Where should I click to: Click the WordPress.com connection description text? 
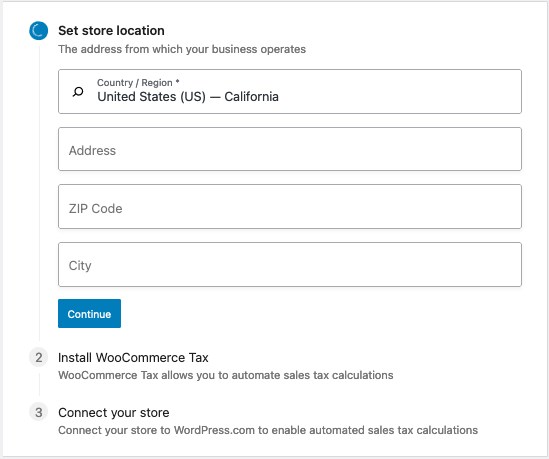pyautogui.click(x=268, y=430)
